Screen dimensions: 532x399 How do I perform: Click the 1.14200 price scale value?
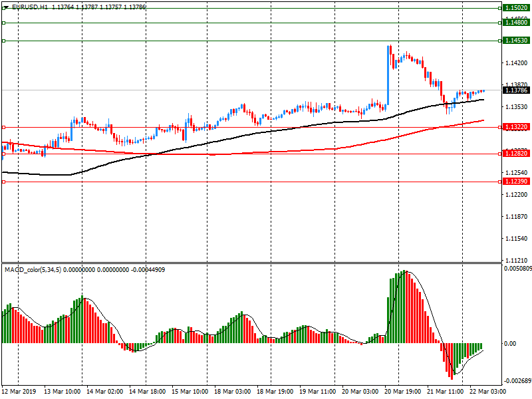[516, 63]
